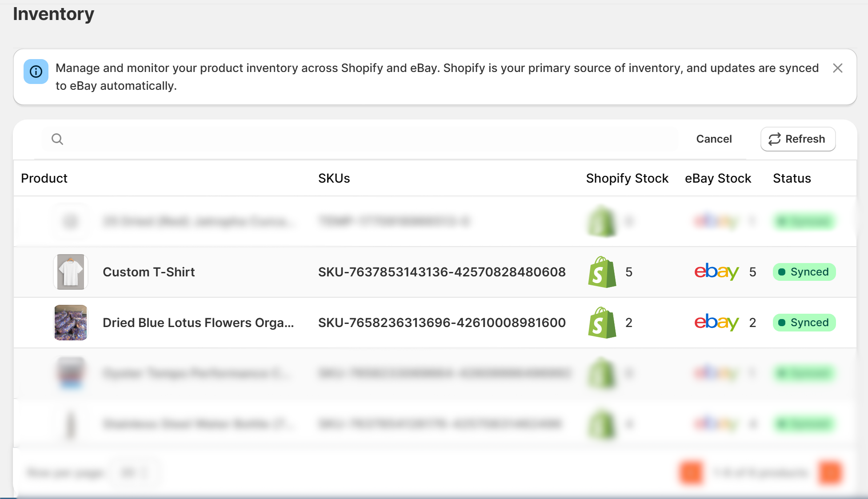Open the Dried Blue Lotus Flowers thumbnail
The width and height of the screenshot is (868, 499).
(71, 323)
